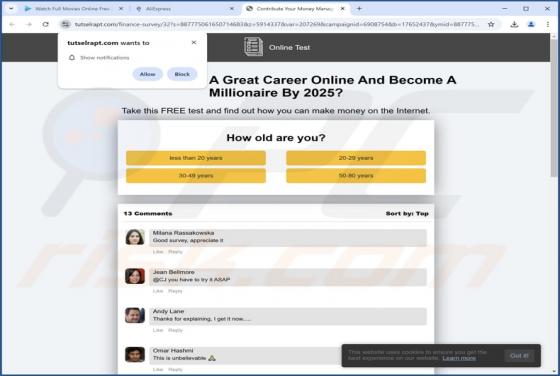Open Learn more cookie policy link
Image resolution: width=560 pixels, height=376 pixels.
[x=459, y=358]
